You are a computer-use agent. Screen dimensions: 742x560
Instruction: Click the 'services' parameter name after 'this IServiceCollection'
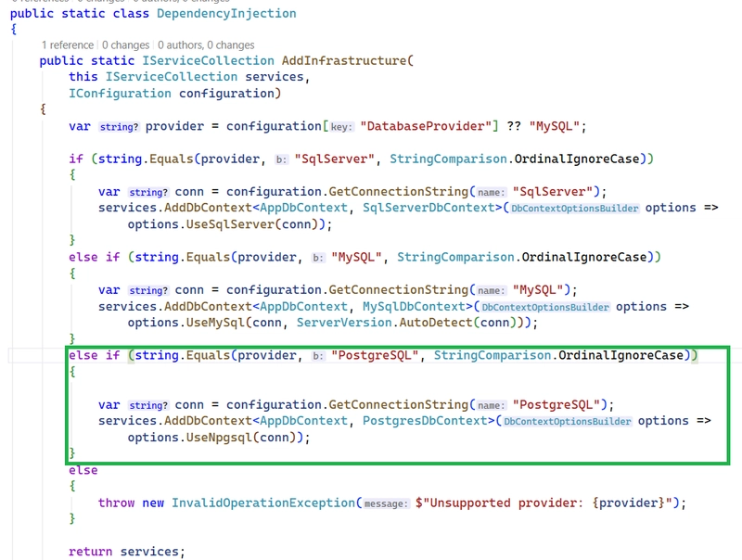click(x=274, y=77)
